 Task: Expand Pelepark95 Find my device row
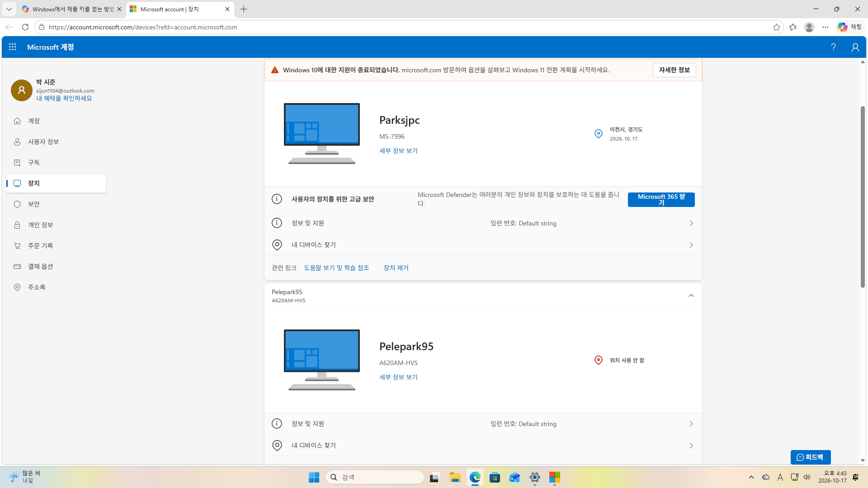[x=483, y=446]
